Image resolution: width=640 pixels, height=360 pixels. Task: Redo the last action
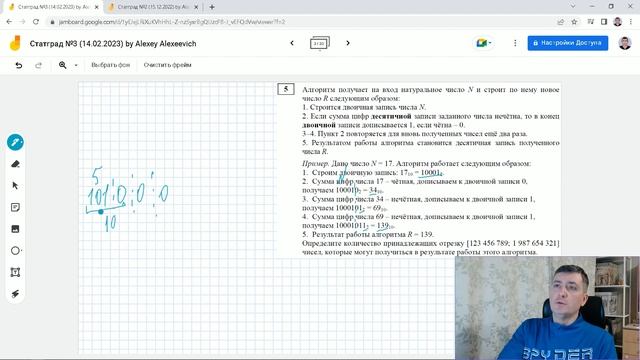click(38, 65)
